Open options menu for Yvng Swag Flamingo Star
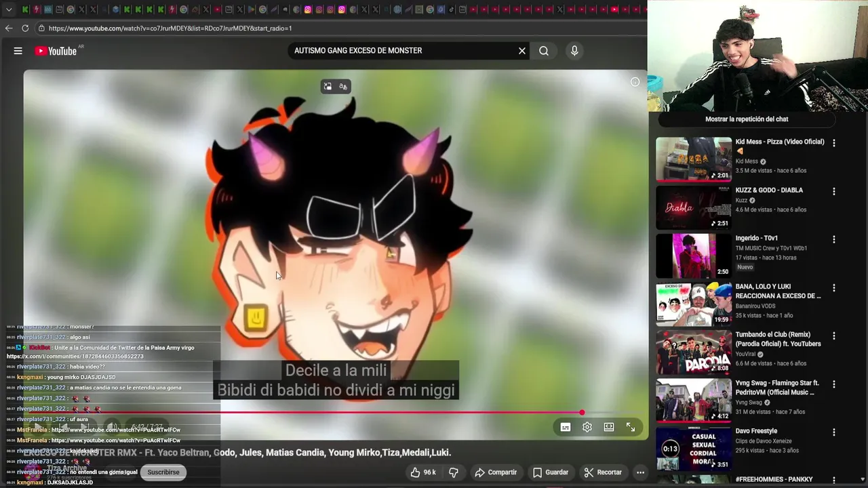This screenshot has width=868, height=488. click(x=834, y=384)
